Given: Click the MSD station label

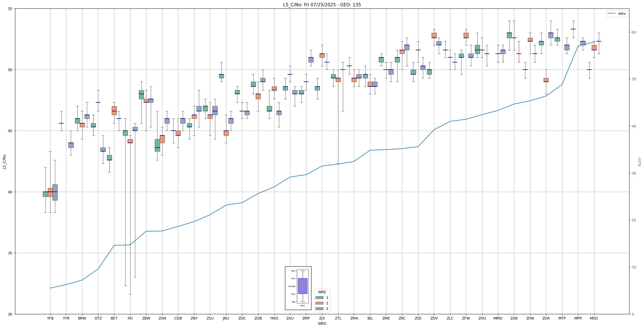Looking at the screenshot, I should click(x=594, y=318).
